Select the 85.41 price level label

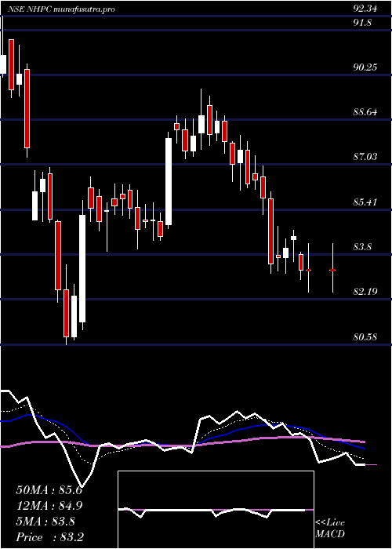365,202
